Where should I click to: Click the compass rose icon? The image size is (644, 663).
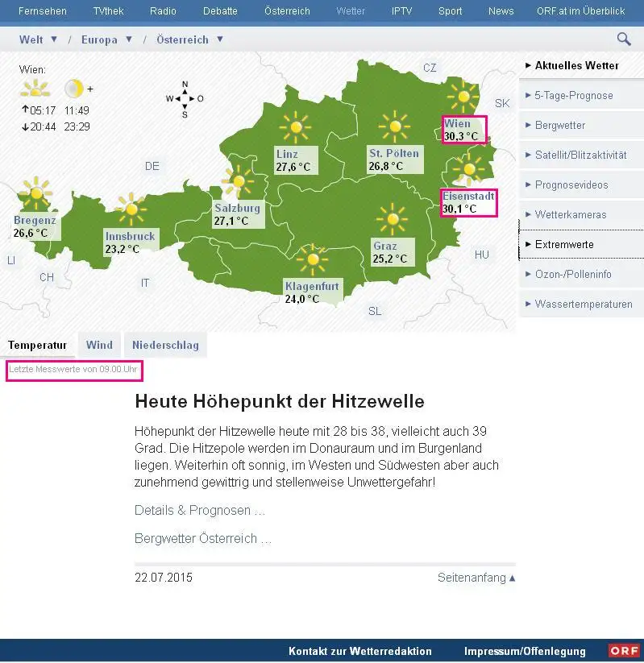pos(185,99)
